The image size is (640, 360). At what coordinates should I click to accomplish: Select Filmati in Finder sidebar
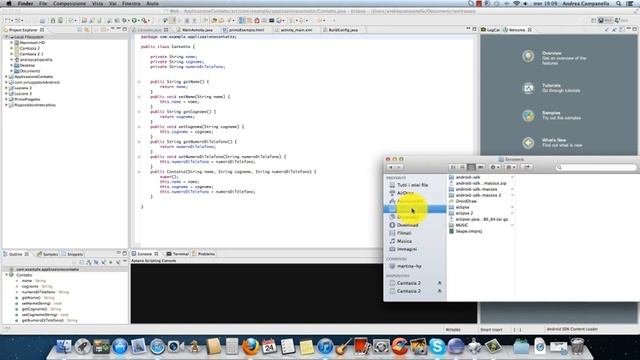404,233
